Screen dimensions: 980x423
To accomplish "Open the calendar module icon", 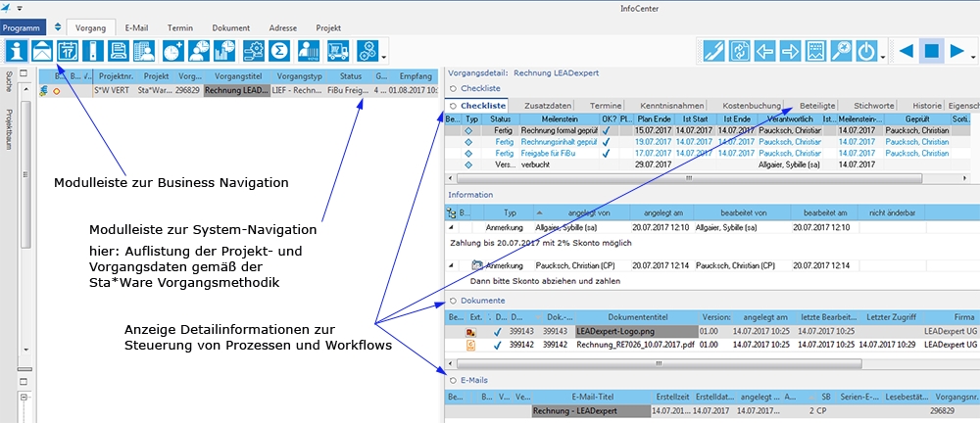I will click(x=68, y=51).
